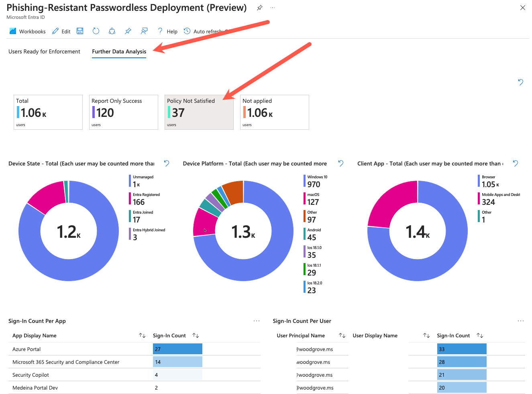532x394 pixels.
Task: Reset the Device State chart with its undo icon
Action: pyautogui.click(x=167, y=163)
